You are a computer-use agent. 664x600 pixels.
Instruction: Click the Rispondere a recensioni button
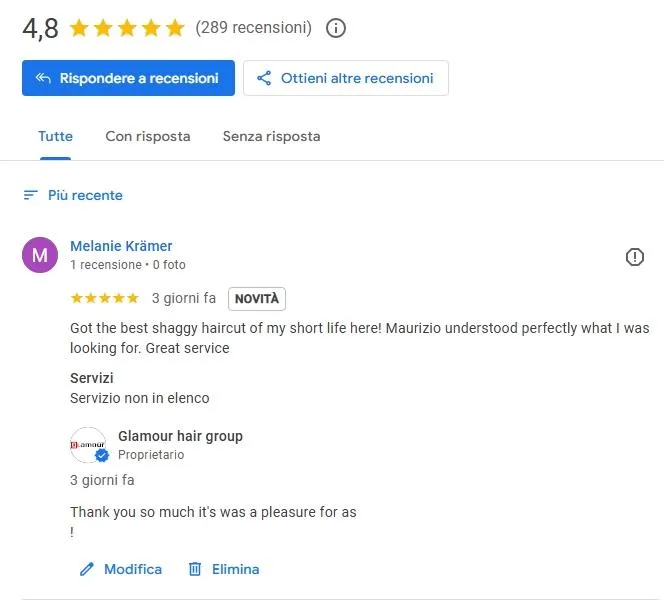[128, 78]
